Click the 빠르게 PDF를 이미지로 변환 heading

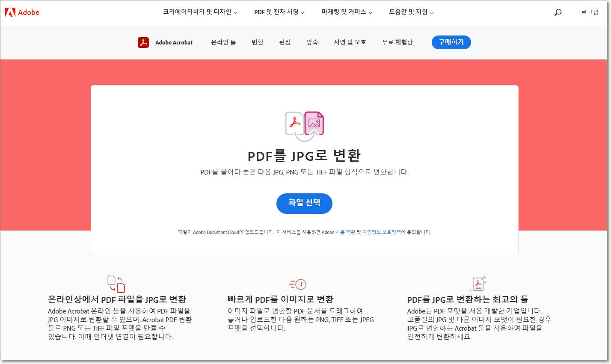(x=281, y=299)
